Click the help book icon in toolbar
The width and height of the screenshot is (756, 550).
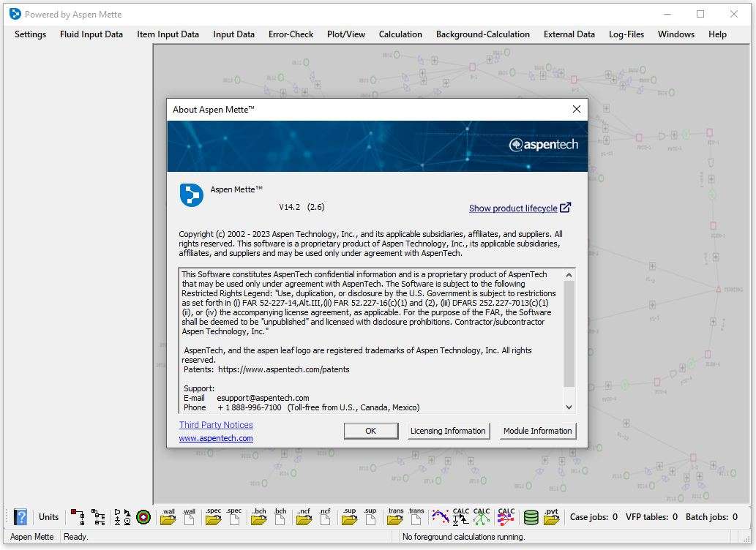point(20,517)
